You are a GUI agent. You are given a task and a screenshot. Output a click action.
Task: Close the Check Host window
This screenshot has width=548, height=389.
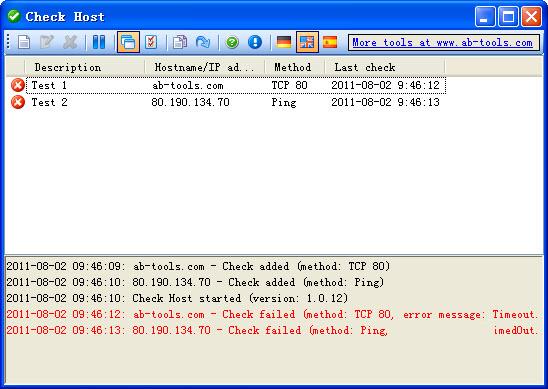pyautogui.click(x=531, y=16)
